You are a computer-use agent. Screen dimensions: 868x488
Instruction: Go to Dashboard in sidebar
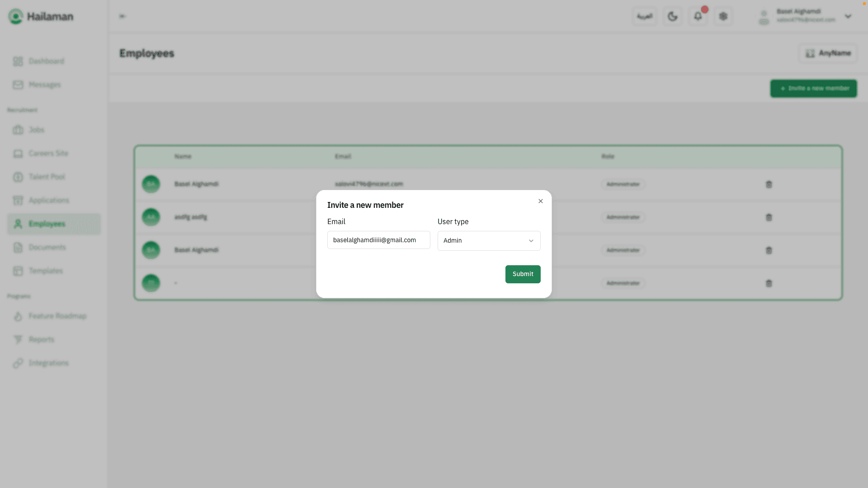coord(46,61)
